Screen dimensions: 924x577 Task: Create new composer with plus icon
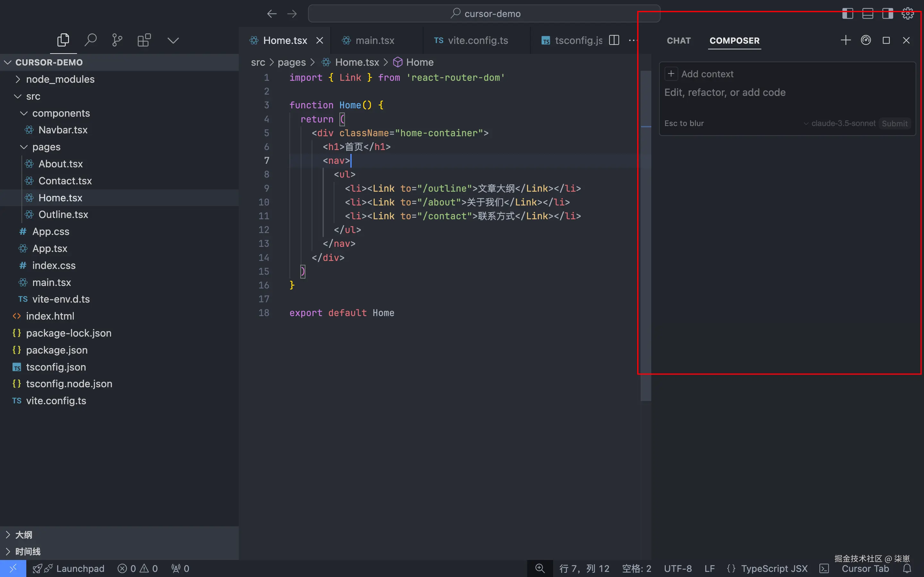pos(845,40)
